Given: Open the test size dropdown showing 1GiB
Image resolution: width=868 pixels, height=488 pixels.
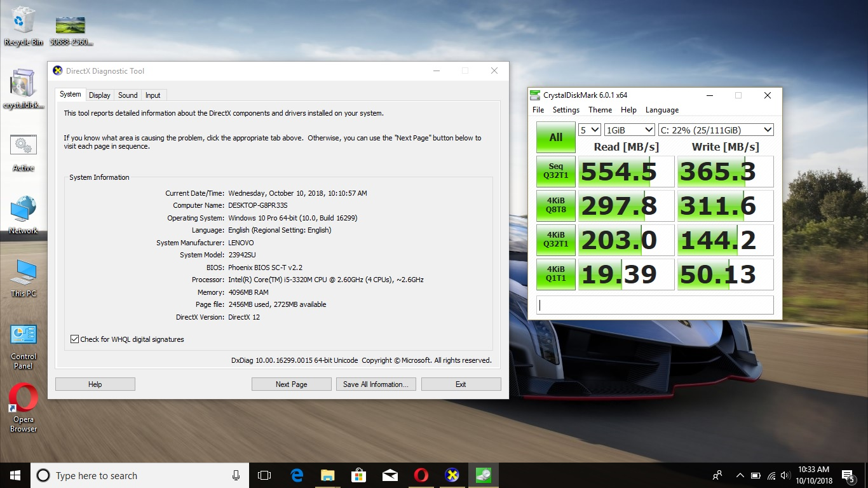Looking at the screenshot, I should point(629,130).
